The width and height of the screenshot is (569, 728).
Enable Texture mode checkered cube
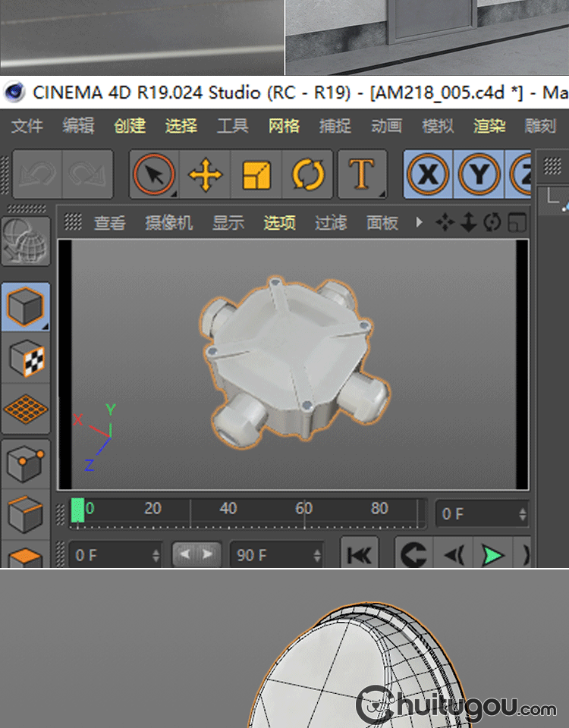coord(26,357)
